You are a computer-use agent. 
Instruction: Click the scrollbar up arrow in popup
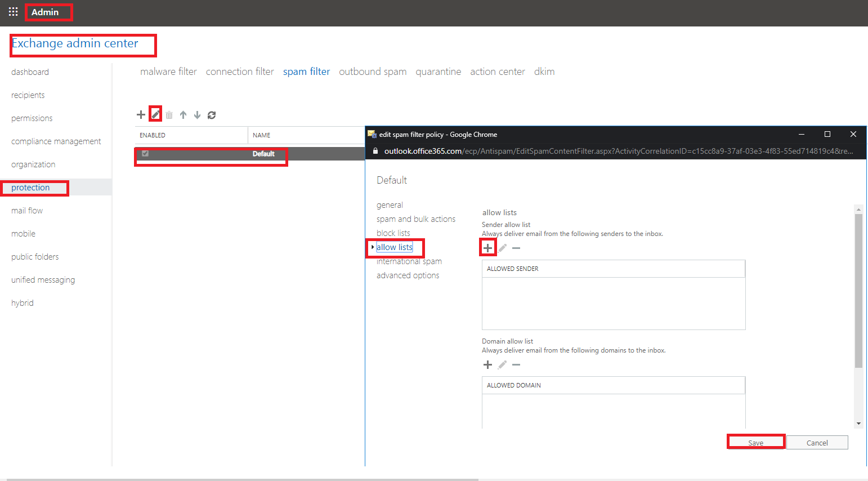tap(858, 209)
